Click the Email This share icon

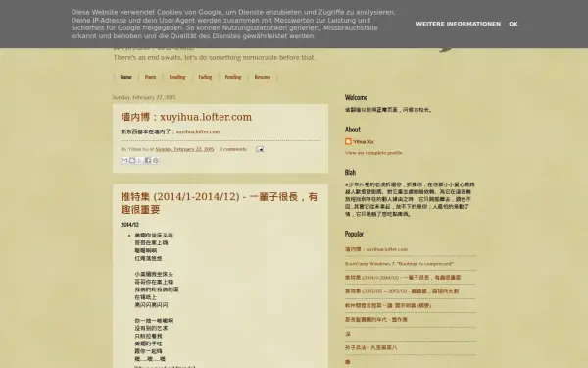[x=124, y=160]
